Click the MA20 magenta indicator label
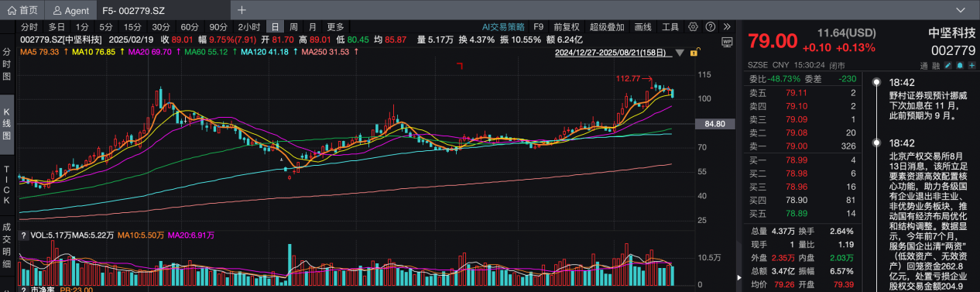The image size is (980, 292). tap(149, 52)
